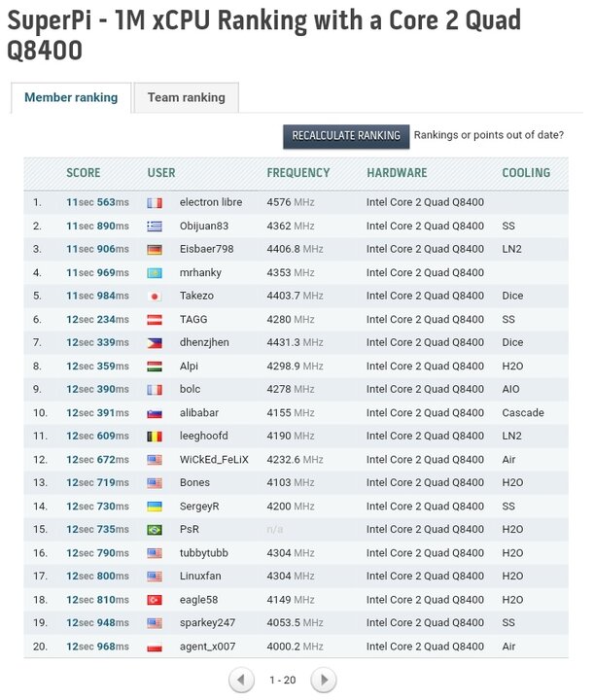This screenshot has height=700, width=594.
Task: Go to the next ranking page arrow
Action: click(324, 680)
